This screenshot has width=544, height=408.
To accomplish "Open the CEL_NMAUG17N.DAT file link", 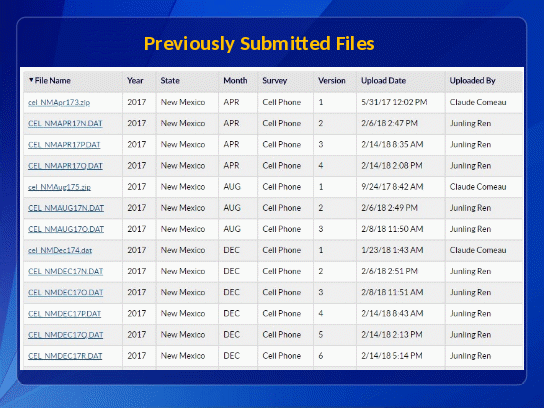I will tap(66, 208).
